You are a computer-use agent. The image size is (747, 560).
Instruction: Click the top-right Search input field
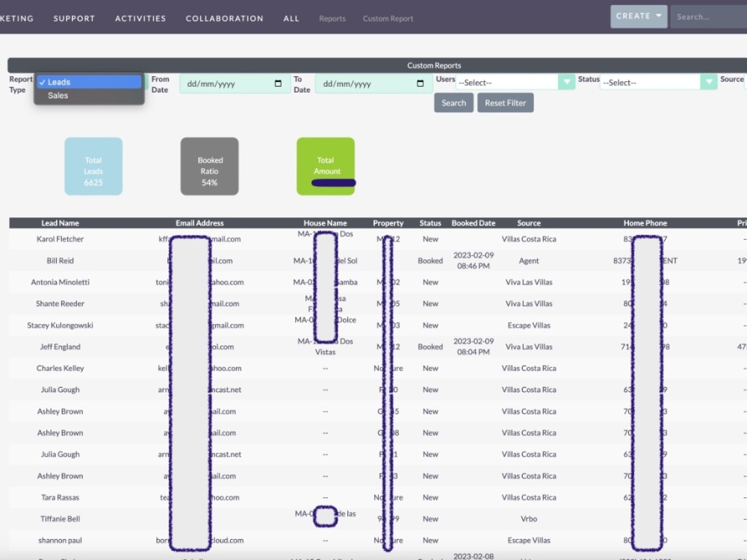(x=708, y=15)
